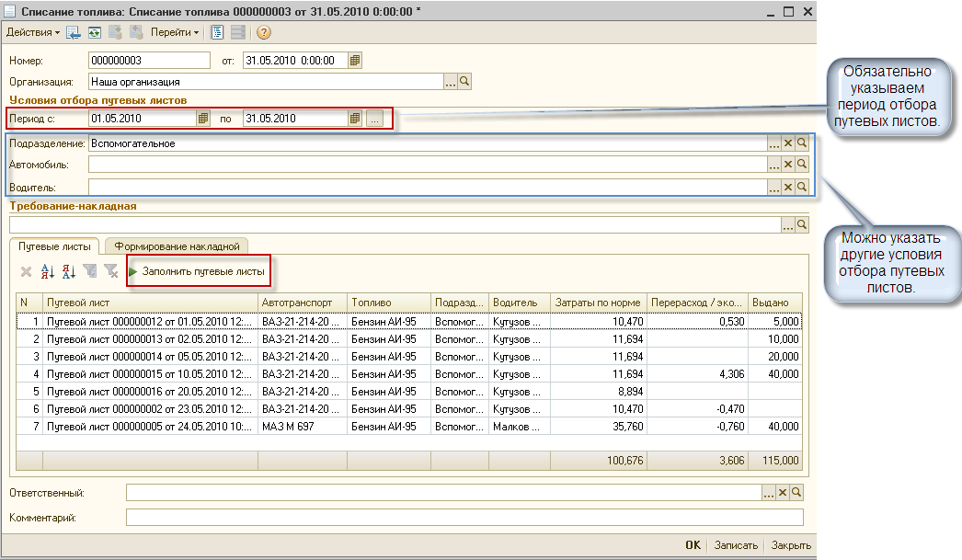The width and height of the screenshot is (962, 560).
Task: Click the Автомобиль input field
Action: [428, 165]
